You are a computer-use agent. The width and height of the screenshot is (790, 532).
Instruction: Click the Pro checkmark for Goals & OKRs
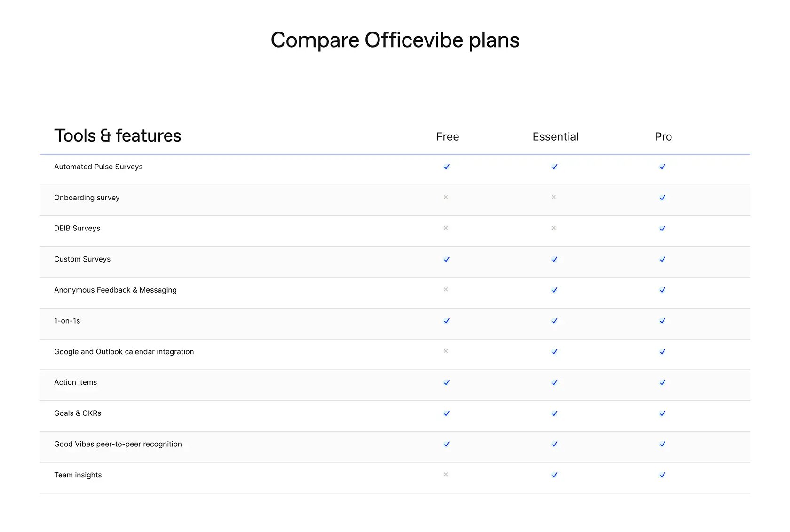663,413
